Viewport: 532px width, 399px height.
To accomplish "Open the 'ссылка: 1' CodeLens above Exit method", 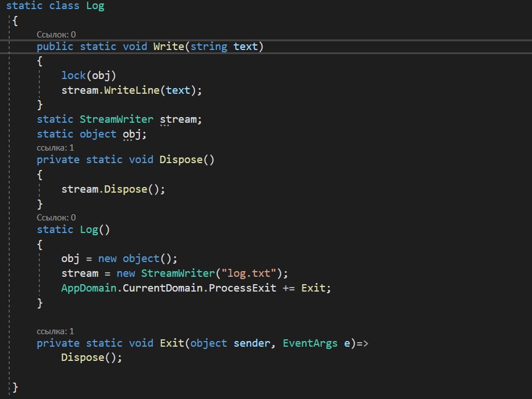I will tap(55, 331).
